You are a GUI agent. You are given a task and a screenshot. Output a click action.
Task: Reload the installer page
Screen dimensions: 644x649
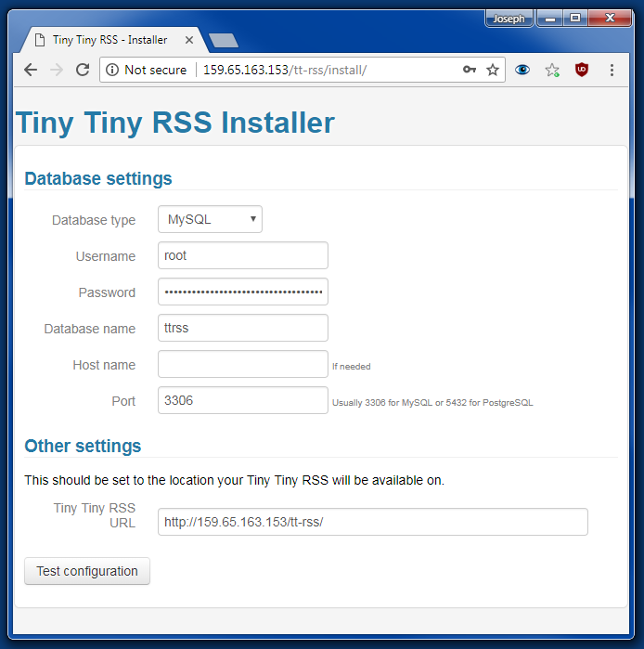tap(83, 70)
